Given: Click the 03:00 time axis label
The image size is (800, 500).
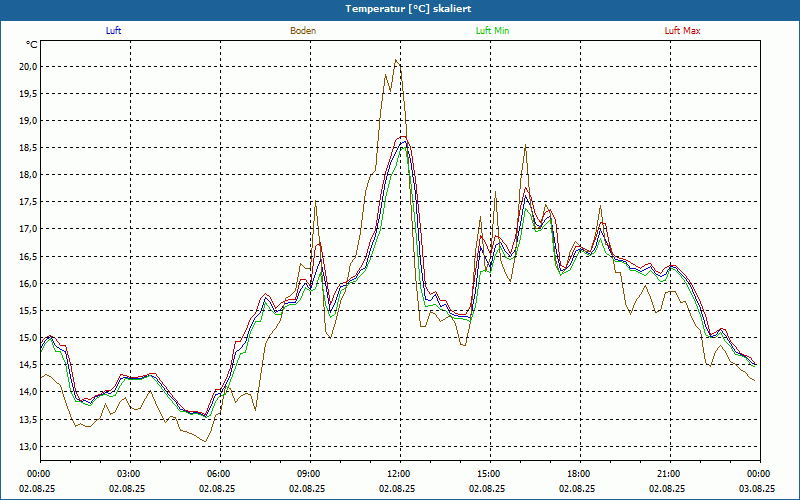Looking at the screenshot, I should [131, 474].
